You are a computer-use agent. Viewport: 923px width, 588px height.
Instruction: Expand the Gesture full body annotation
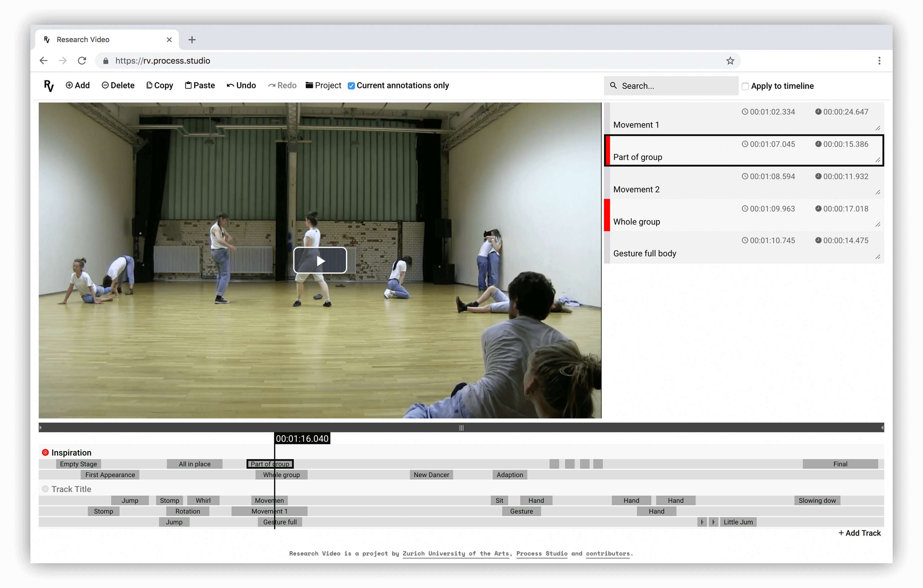pos(877,257)
